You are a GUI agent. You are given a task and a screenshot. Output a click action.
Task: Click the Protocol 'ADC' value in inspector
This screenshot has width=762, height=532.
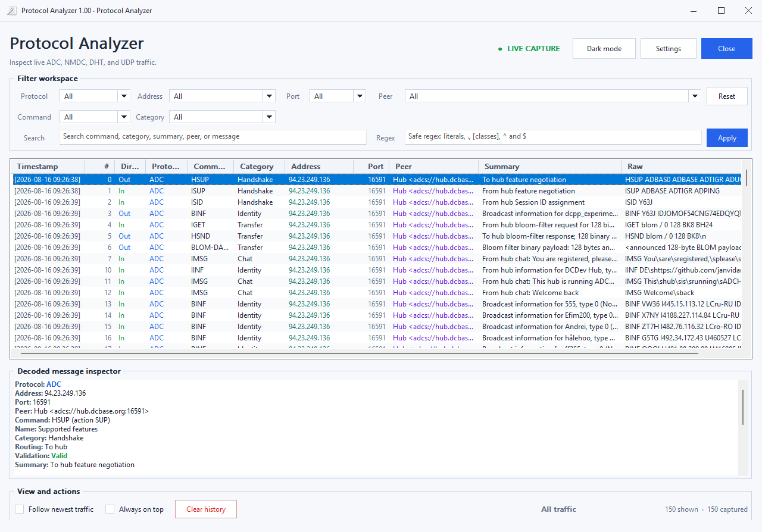(x=54, y=384)
